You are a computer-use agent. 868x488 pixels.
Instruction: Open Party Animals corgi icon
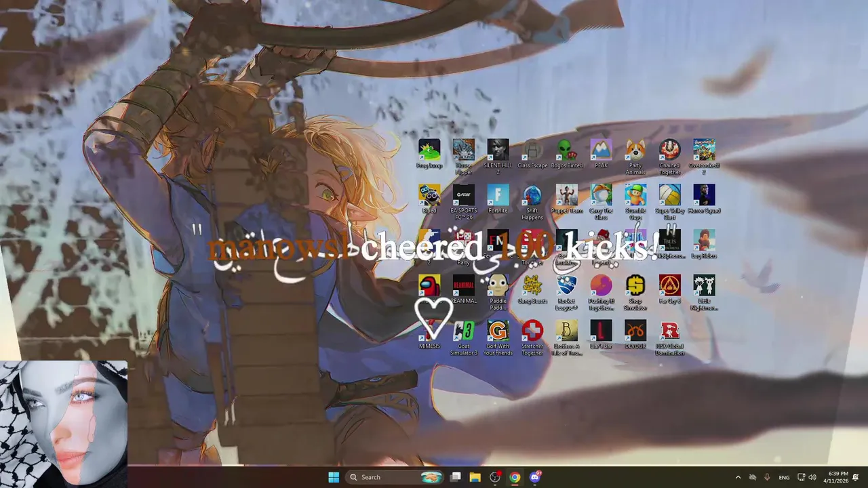pyautogui.click(x=635, y=157)
